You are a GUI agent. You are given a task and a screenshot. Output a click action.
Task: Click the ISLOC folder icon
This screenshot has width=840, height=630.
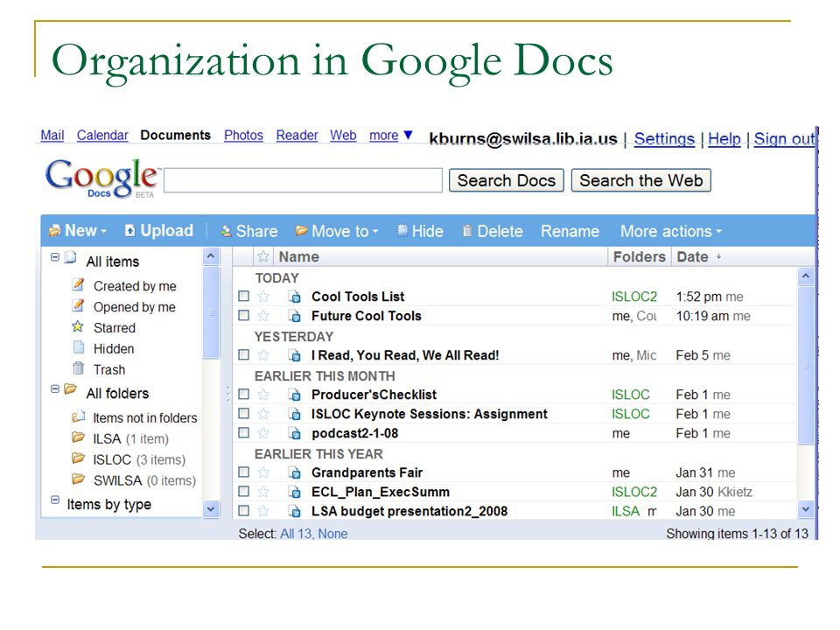(x=78, y=458)
